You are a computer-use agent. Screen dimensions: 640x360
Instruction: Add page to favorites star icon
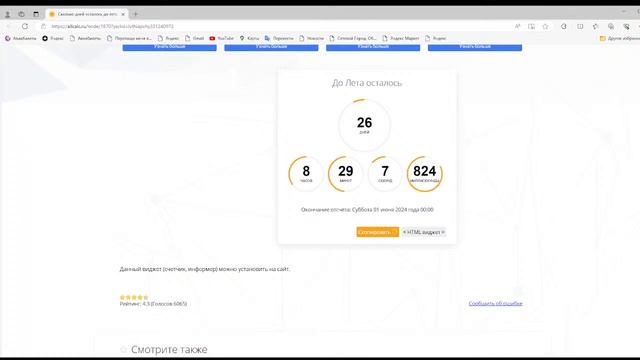click(545, 26)
